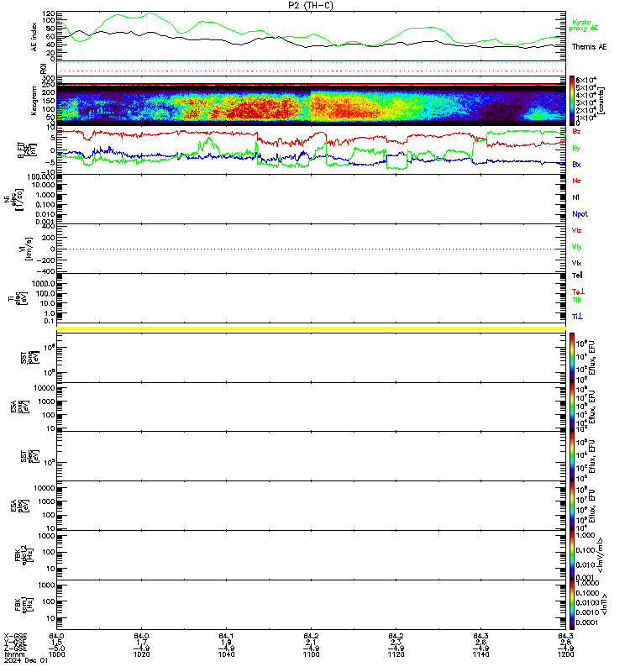Click the red dotted line in ROI panel

pos(311,71)
